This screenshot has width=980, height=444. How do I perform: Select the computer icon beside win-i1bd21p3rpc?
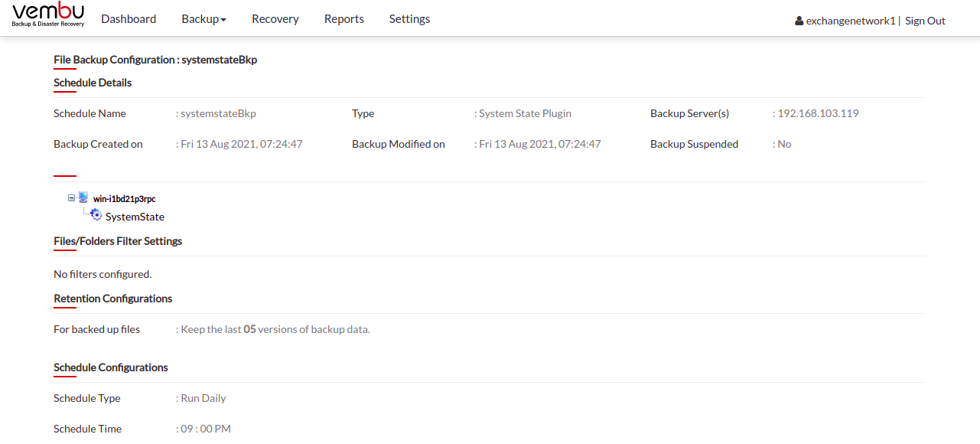pos(83,198)
